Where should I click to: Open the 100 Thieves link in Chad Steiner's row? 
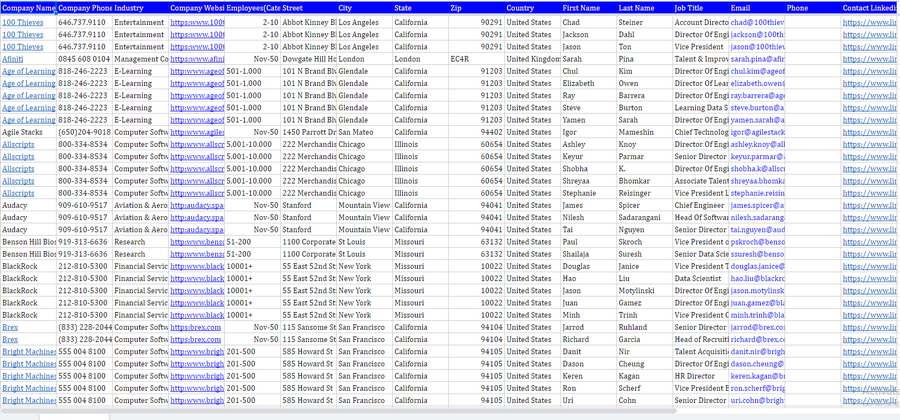(23, 22)
